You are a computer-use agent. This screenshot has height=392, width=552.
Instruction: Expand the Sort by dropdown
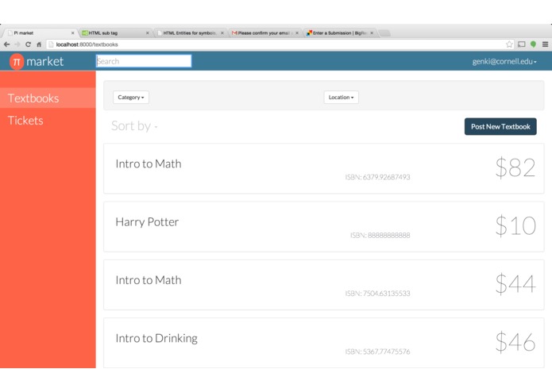(x=134, y=126)
